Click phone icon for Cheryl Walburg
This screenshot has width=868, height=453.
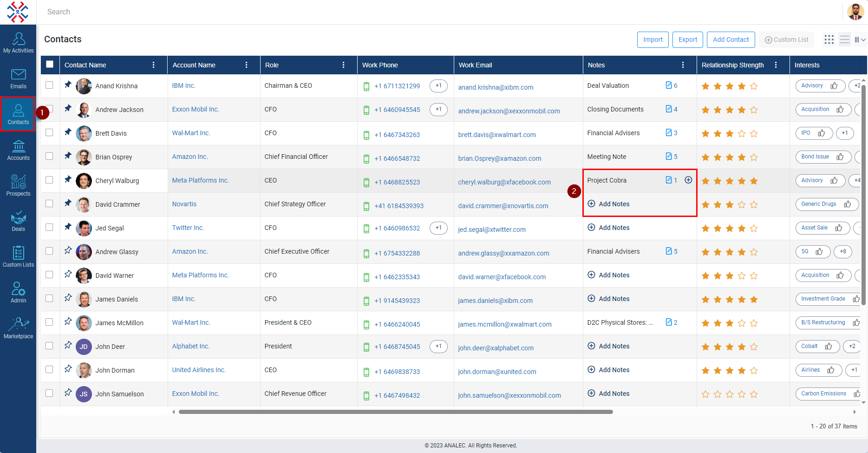pyautogui.click(x=366, y=182)
